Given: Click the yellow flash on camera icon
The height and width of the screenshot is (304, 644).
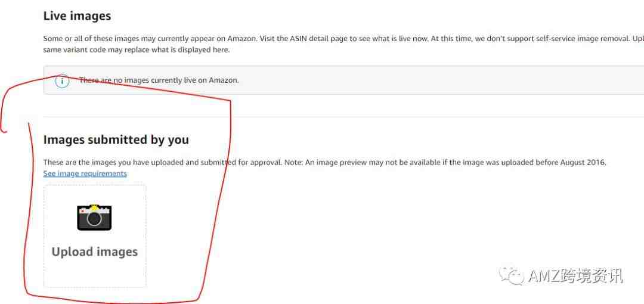Looking at the screenshot, I should point(94,207).
